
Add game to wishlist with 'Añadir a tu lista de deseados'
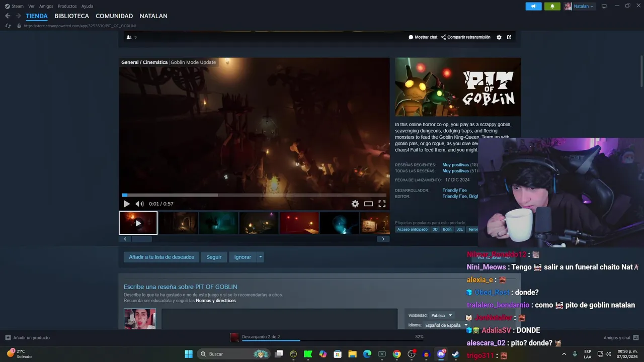[x=162, y=257]
